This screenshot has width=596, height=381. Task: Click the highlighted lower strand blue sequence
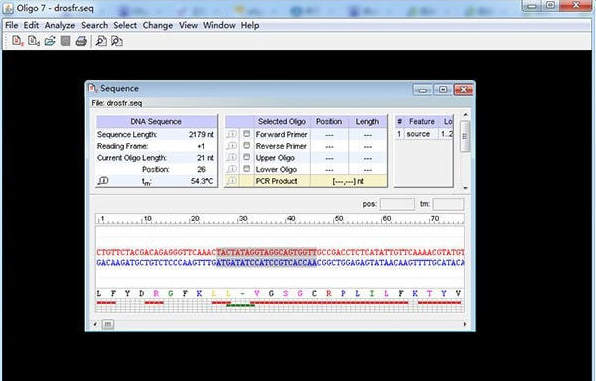(266, 263)
